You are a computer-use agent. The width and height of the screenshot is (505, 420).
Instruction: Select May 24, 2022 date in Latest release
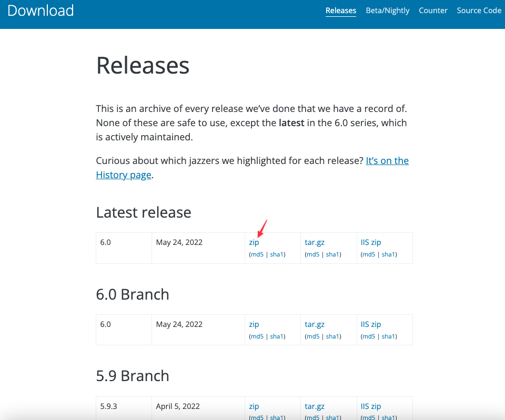click(198, 248)
